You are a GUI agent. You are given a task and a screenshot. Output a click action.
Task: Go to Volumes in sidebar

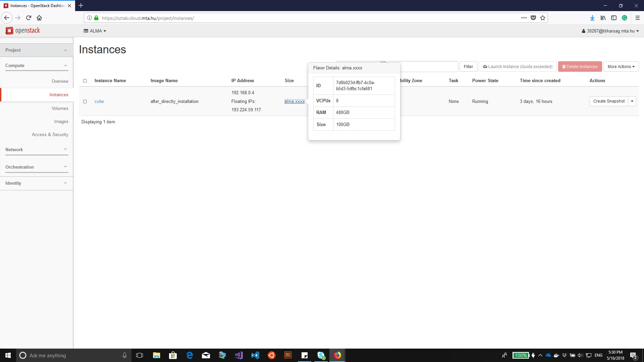pos(60,108)
